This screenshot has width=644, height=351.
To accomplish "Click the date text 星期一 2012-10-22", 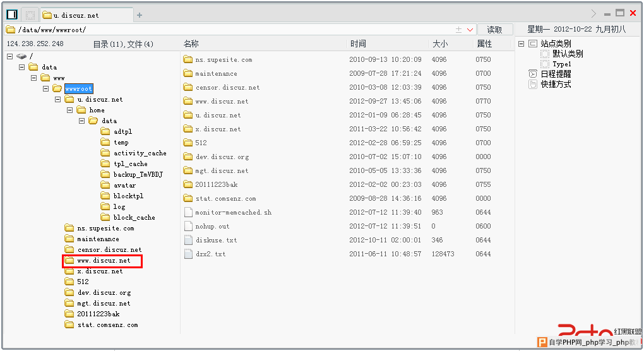I will 560,29.
